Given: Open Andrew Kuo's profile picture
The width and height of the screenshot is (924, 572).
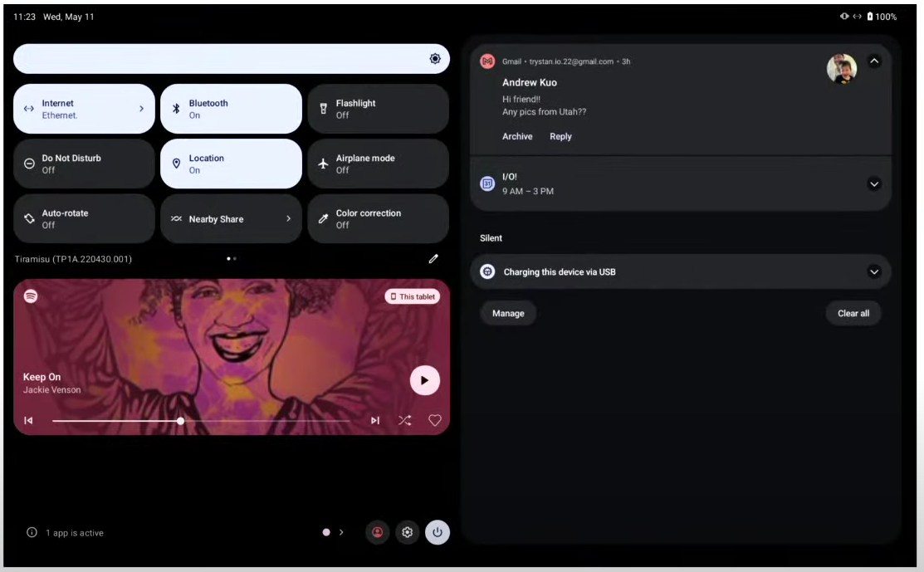Looking at the screenshot, I should (x=842, y=69).
